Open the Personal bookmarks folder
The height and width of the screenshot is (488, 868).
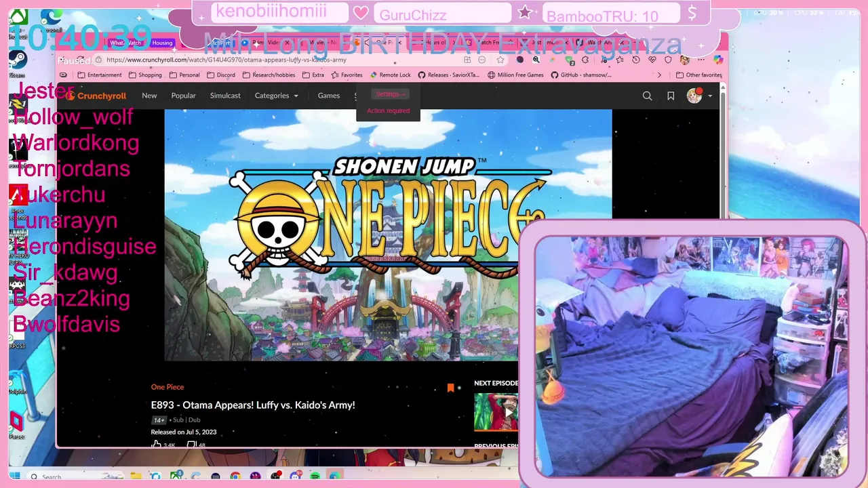tap(184, 75)
